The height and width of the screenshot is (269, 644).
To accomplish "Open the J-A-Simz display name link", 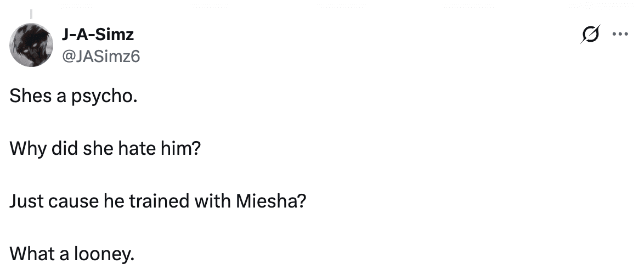I will coord(99,35).
